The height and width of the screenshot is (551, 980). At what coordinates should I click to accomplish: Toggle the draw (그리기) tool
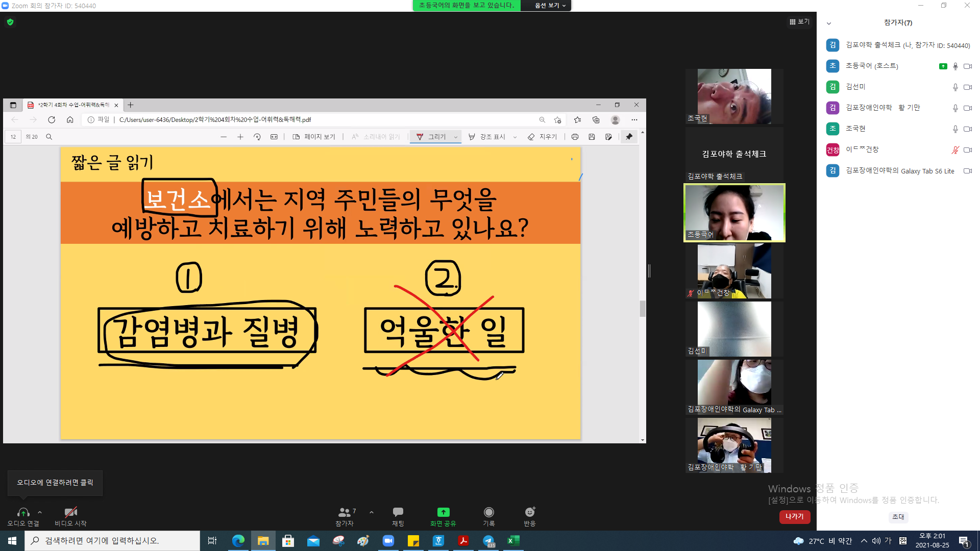(x=431, y=137)
